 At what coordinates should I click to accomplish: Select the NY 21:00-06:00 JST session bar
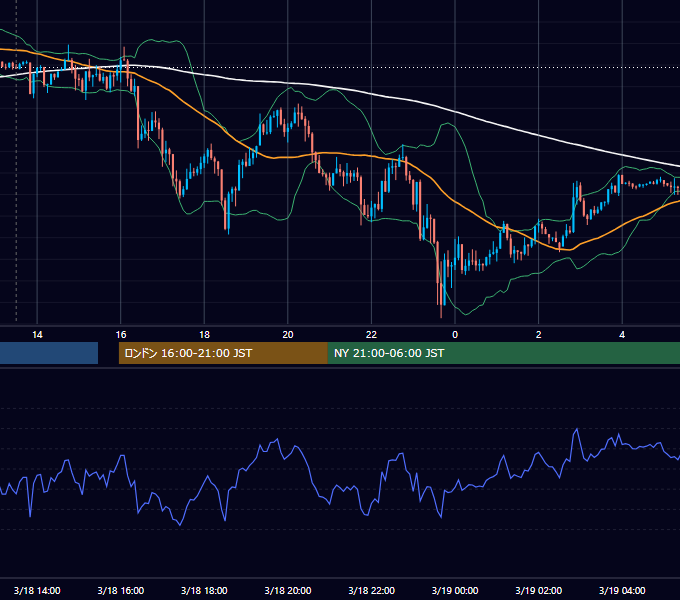click(x=504, y=353)
